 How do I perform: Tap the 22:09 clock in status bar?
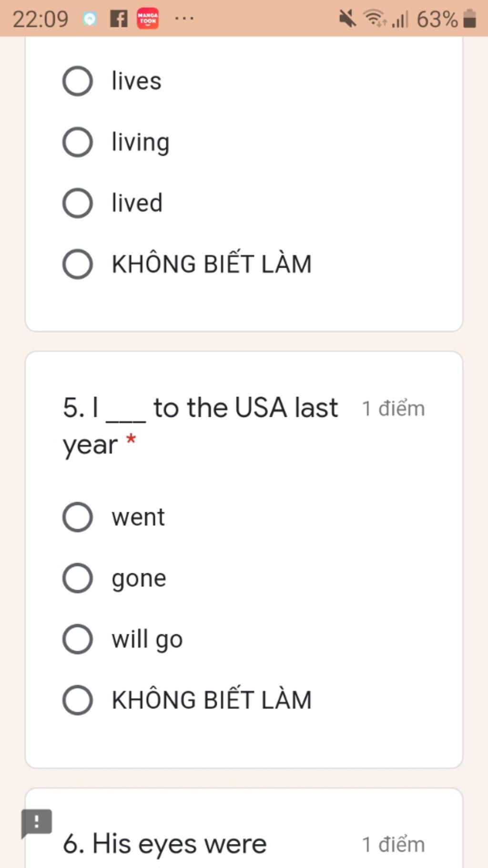coord(41,20)
